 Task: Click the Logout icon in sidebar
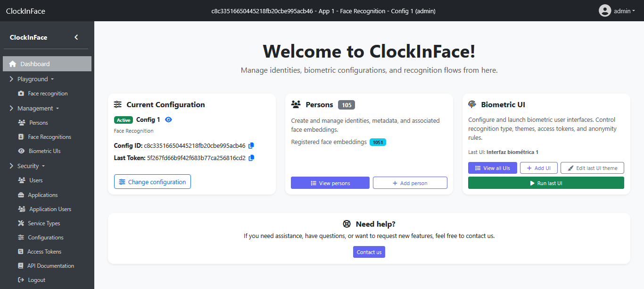click(x=21, y=280)
